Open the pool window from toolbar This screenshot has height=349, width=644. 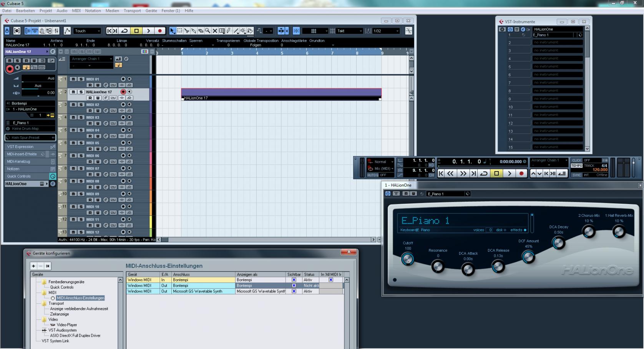point(49,31)
